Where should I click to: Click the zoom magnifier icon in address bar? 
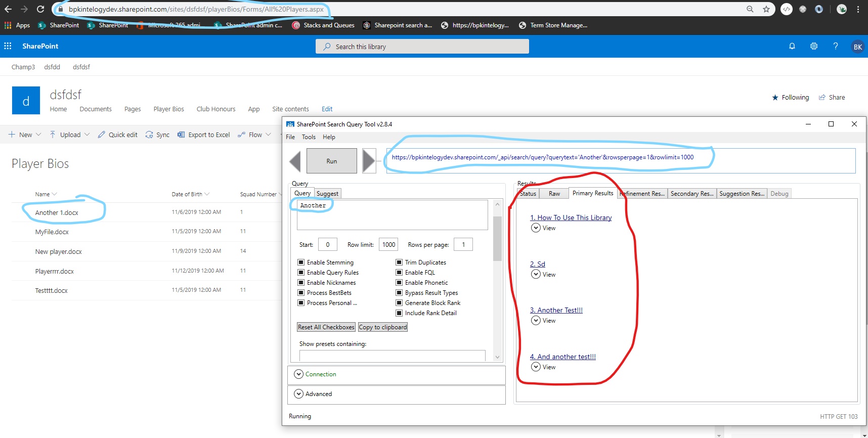pos(750,9)
